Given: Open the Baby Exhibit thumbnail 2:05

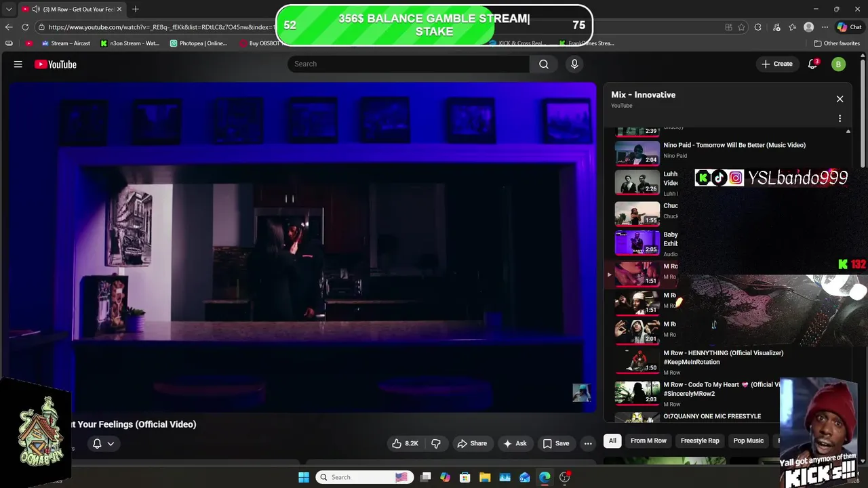Looking at the screenshot, I should (x=637, y=243).
